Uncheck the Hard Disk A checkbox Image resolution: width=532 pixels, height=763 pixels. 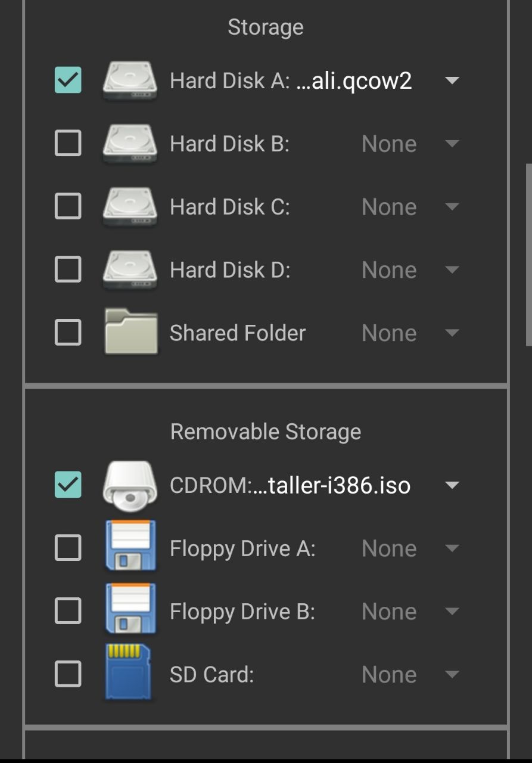(68, 80)
